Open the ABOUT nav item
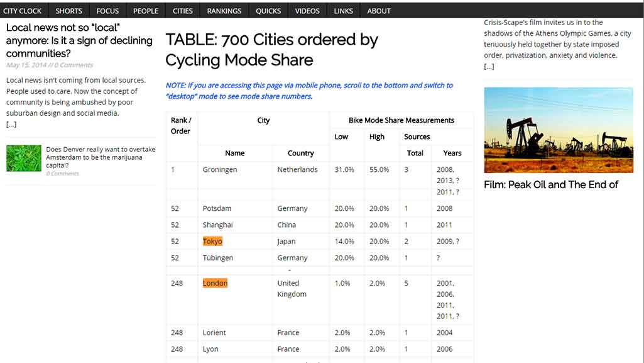The height and width of the screenshot is (363, 644). click(x=378, y=11)
